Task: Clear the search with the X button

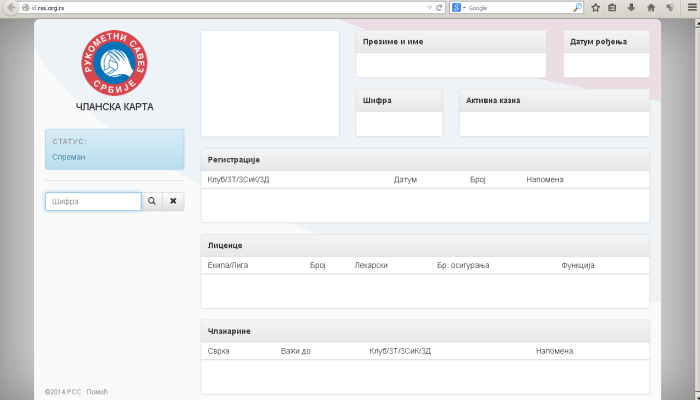Action: tap(173, 201)
